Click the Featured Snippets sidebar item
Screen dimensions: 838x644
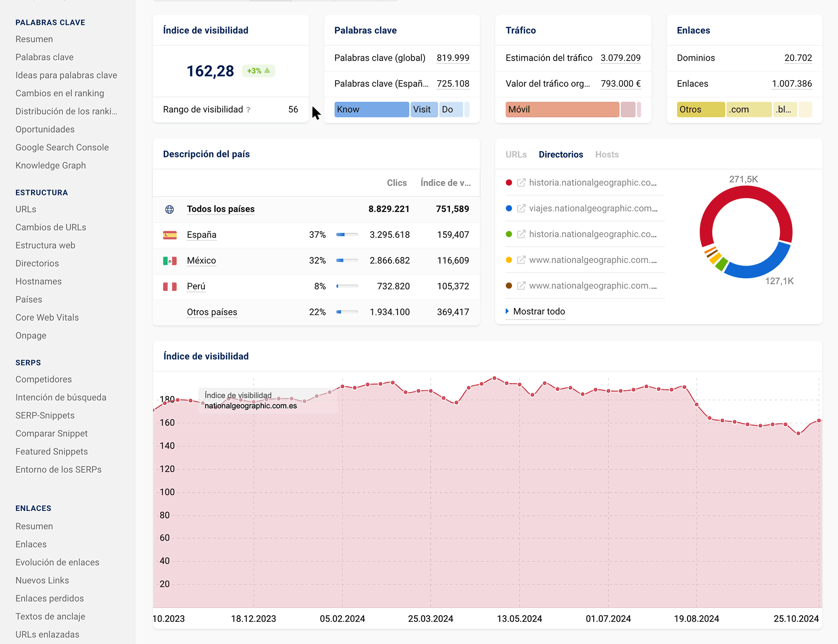[52, 452]
